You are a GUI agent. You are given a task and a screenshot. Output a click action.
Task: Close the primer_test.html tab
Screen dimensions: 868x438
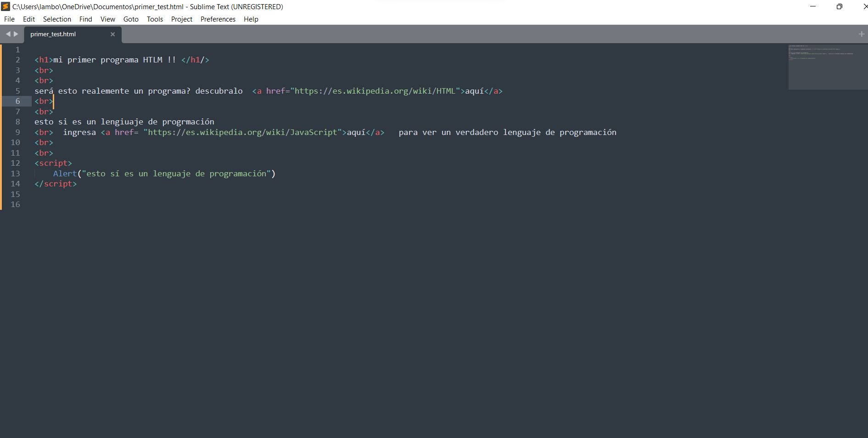112,34
